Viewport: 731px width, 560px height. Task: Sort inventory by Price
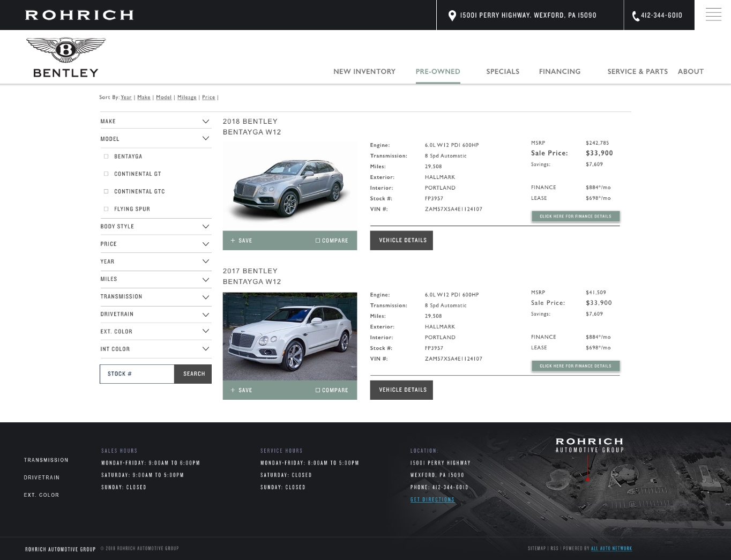[x=208, y=97]
